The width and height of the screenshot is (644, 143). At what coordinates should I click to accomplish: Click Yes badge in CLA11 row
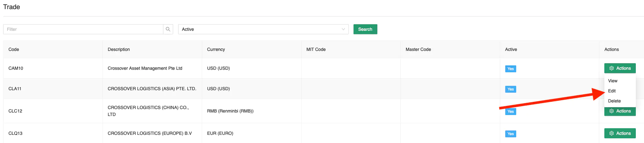510,89
